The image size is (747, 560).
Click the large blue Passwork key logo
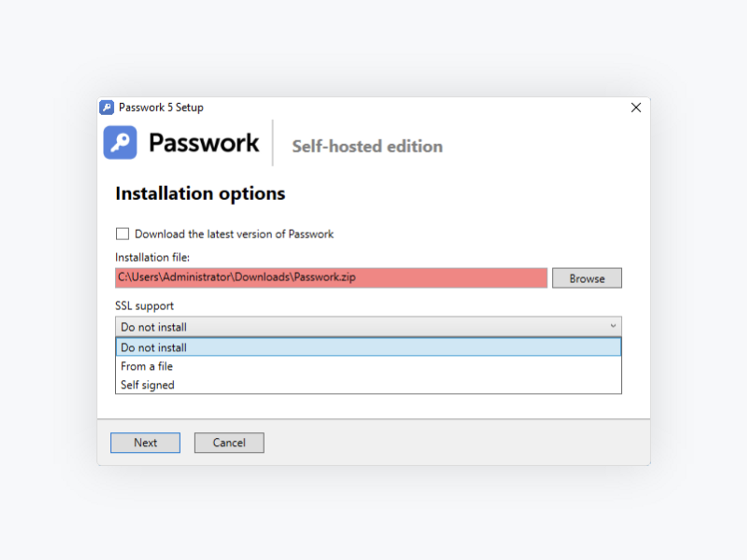120,142
